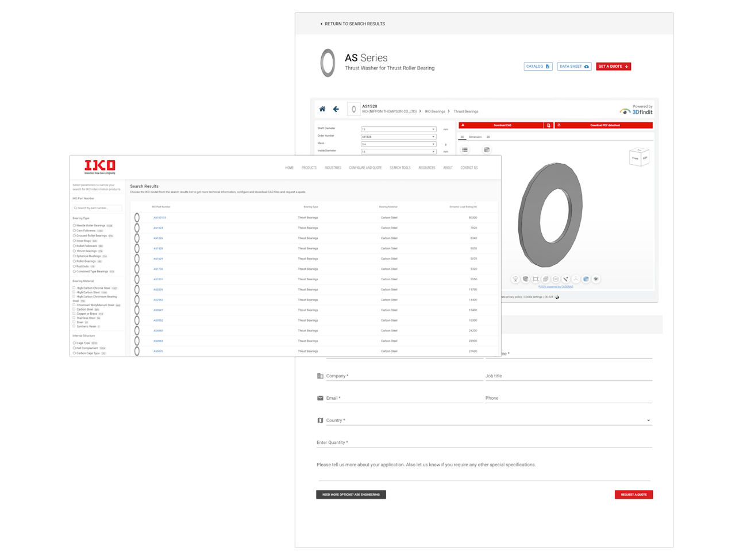Viewport: 747px width, 560px height.
Task: Click Download PDF datasheet button
Action: click(604, 125)
